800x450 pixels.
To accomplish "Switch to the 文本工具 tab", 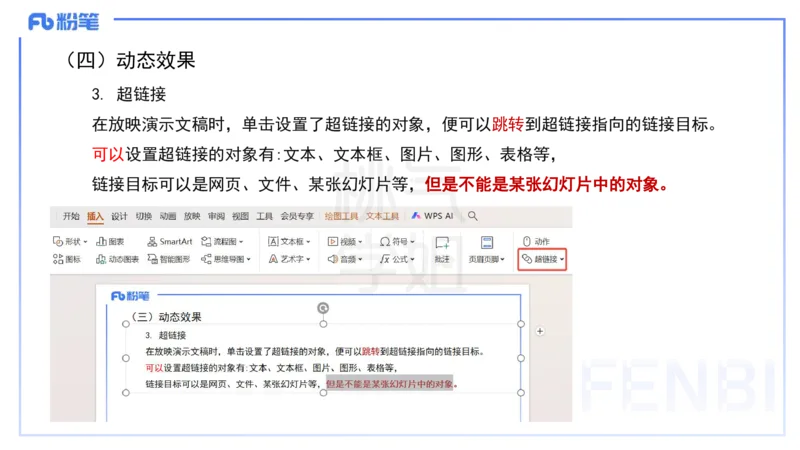I will (382, 216).
